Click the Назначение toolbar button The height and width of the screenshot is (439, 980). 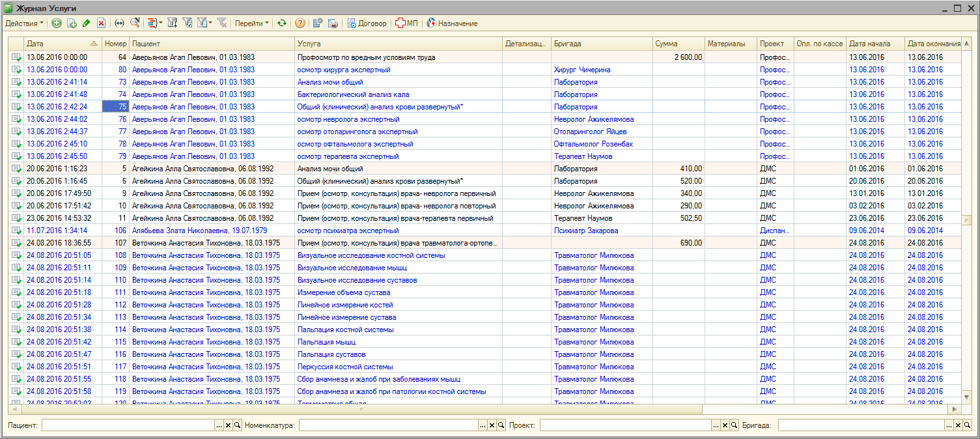pos(452,23)
